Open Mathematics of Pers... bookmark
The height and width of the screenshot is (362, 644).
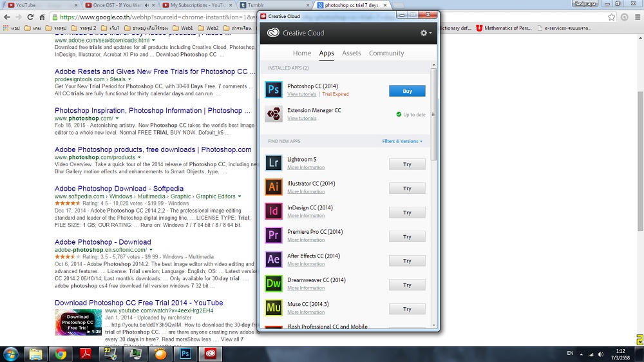(x=504, y=28)
